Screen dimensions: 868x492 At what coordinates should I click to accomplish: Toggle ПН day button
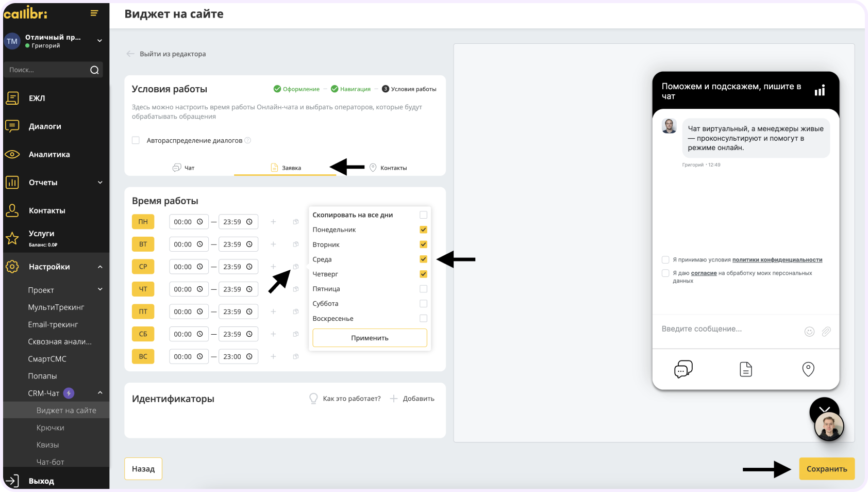[143, 222]
